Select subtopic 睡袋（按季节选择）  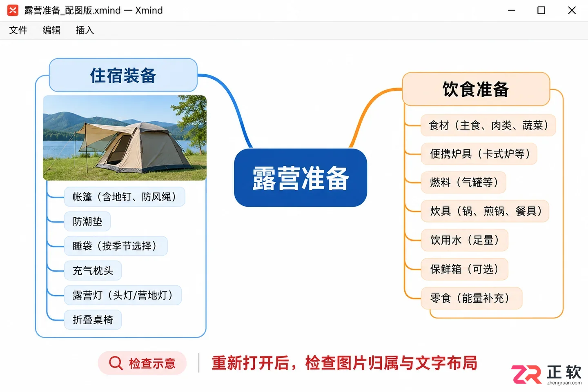pos(116,246)
